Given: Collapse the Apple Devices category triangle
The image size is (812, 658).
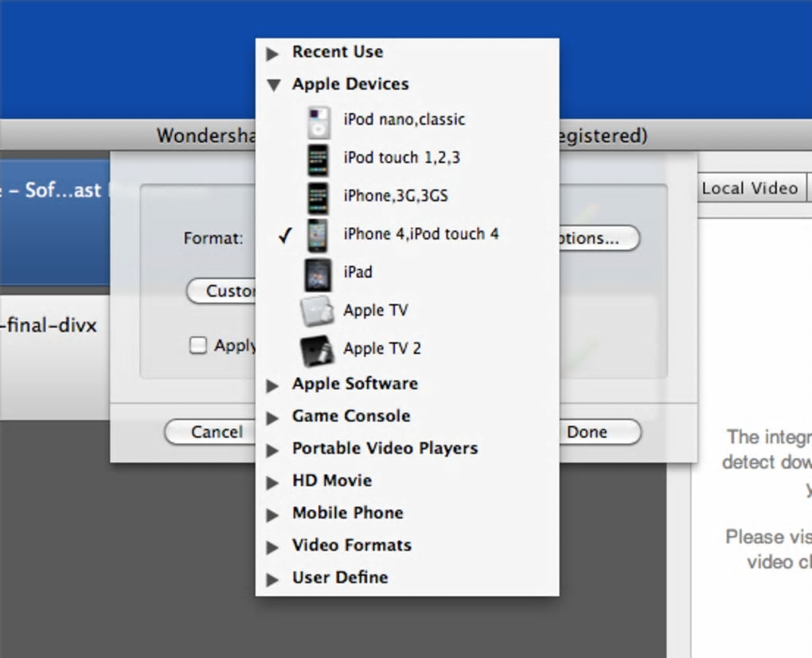Looking at the screenshot, I should 274,85.
